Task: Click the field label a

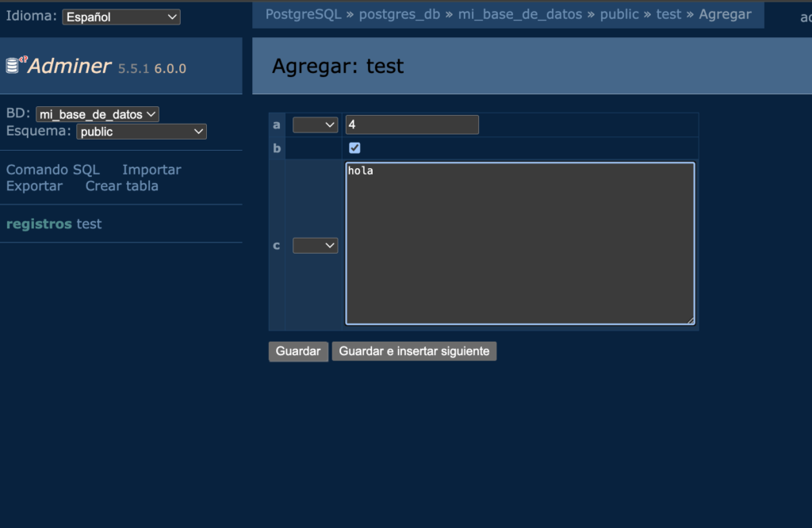Action: click(x=277, y=124)
